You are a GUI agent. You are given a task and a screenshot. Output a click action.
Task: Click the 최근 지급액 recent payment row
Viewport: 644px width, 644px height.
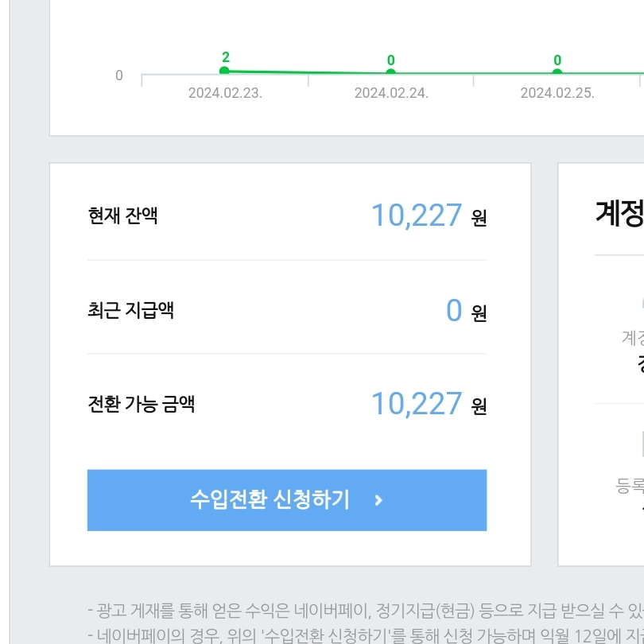pyautogui.click(x=123, y=311)
